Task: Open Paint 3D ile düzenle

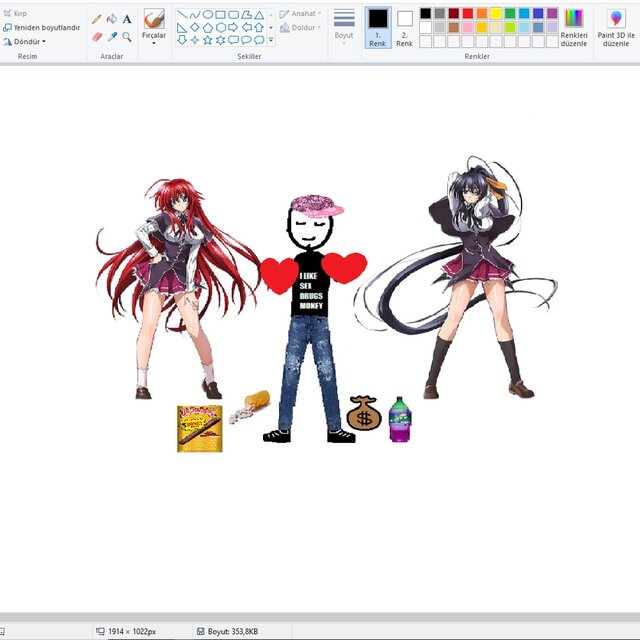Action: coord(616,27)
